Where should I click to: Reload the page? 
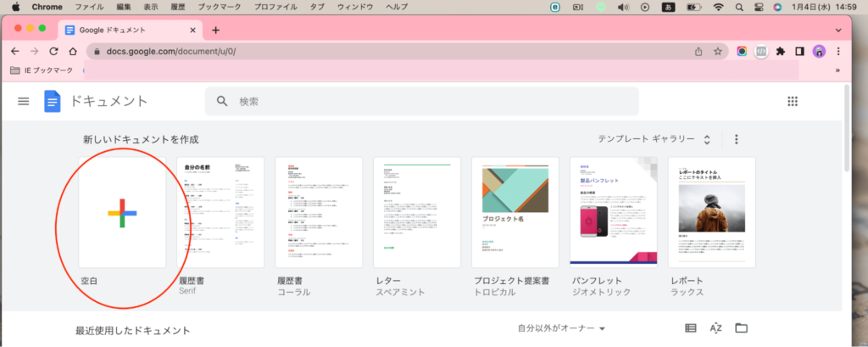tap(53, 51)
